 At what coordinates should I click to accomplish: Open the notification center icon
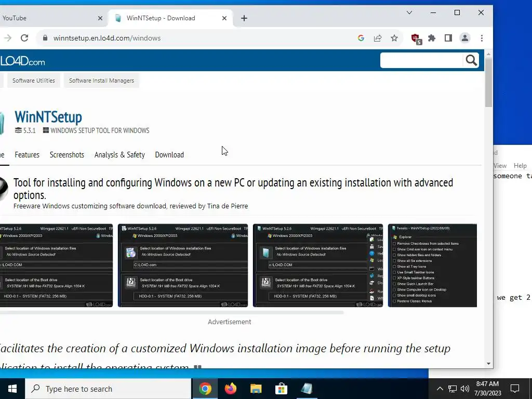515,389
